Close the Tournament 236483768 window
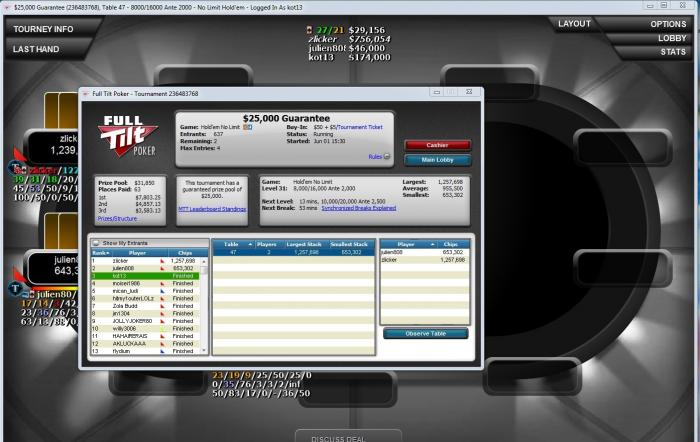700x442 pixels. point(469,92)
